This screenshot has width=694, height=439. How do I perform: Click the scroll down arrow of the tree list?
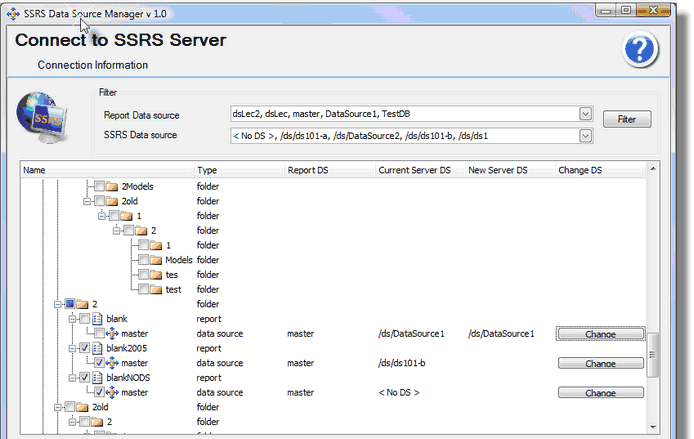[653, 427]
